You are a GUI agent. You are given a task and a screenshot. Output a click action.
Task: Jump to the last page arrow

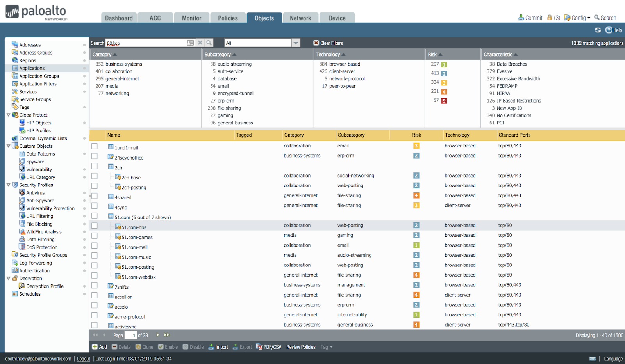(167, 335)
